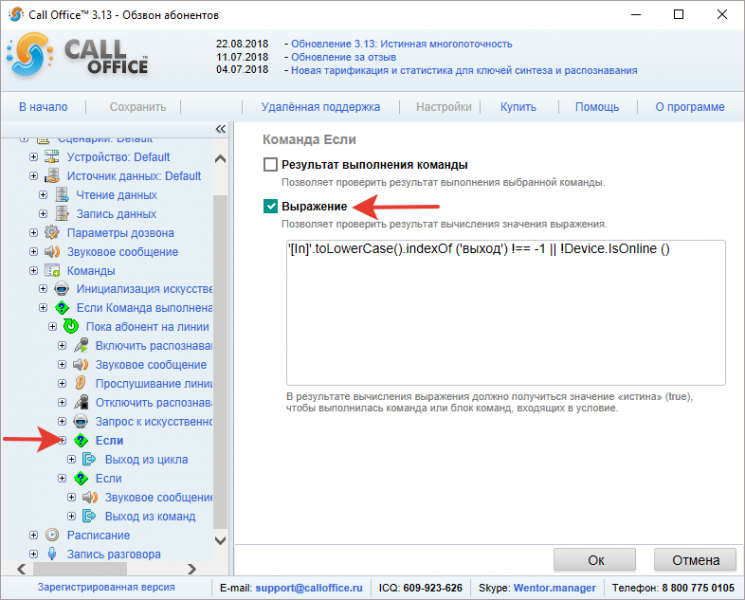745x600 pixels.
Task: Click the Купить menu item
Action: click(x=518, y=107)
